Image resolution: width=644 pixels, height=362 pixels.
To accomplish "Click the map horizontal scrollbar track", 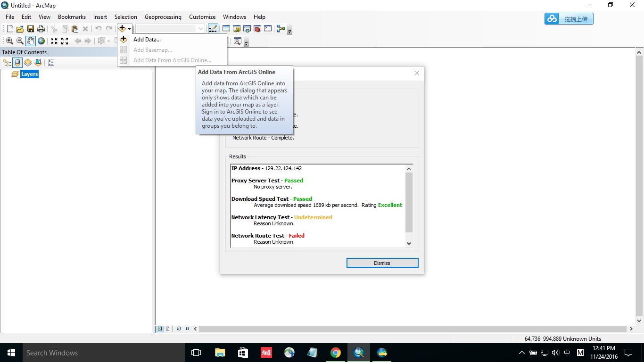I will [x=413, y=329].
